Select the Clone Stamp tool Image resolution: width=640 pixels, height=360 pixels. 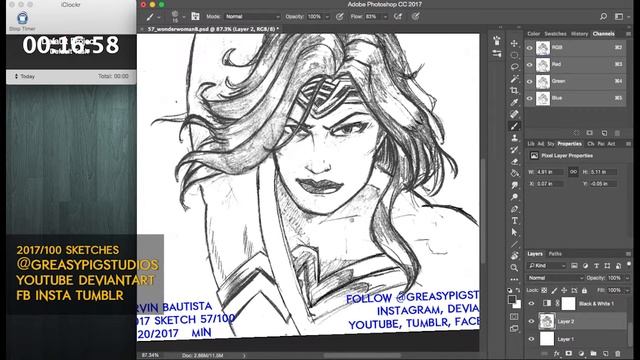click(514, 138)
